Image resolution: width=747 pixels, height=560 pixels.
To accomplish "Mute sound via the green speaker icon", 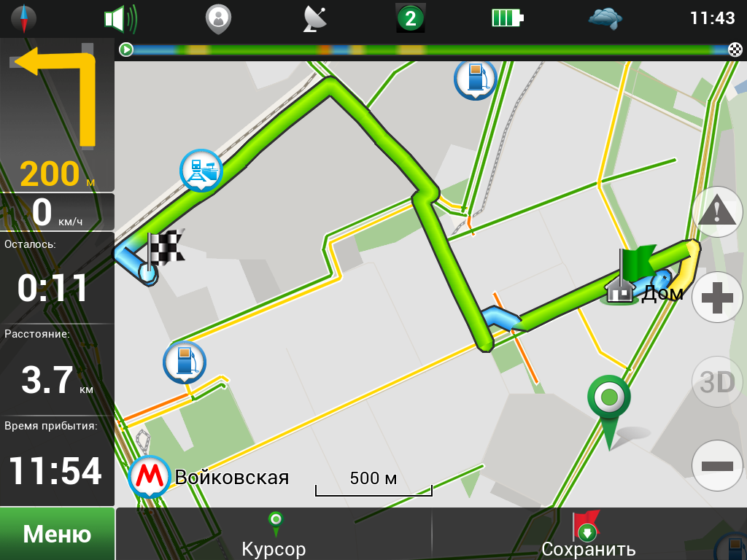I will click(x=120, y=19).
